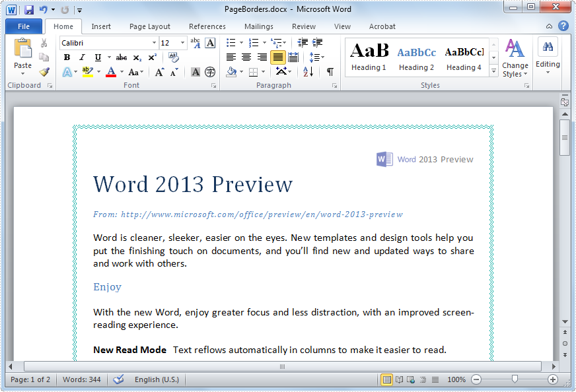This screenshot has height=392, width=576.
Task: Click the Cut scissors icon
Action: coord(44,44)
